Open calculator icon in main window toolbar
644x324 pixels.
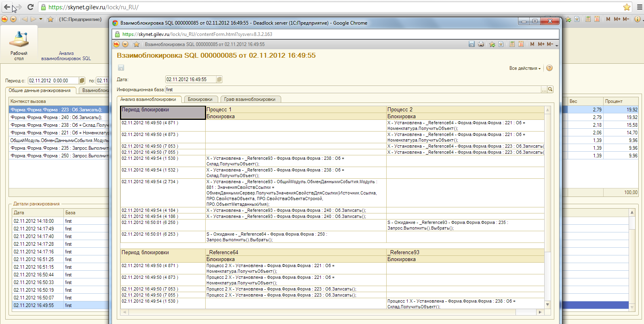(x=588, y=19)
